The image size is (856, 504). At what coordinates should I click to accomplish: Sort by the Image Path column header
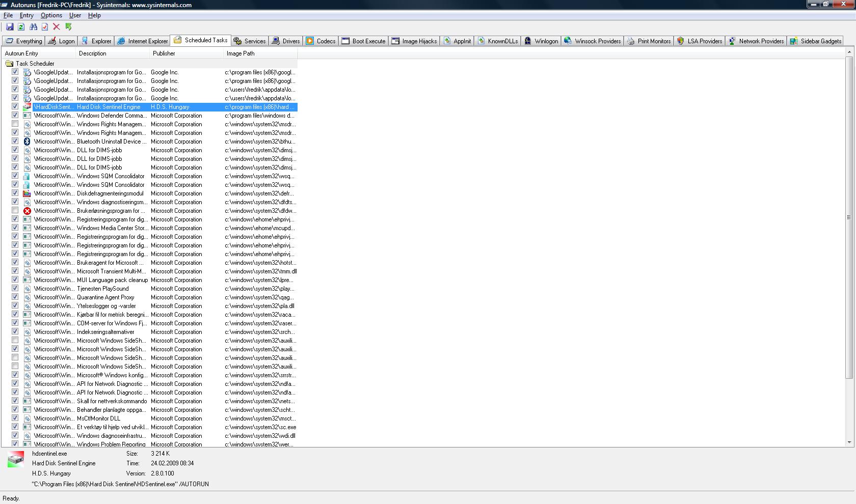coord(260,53)
